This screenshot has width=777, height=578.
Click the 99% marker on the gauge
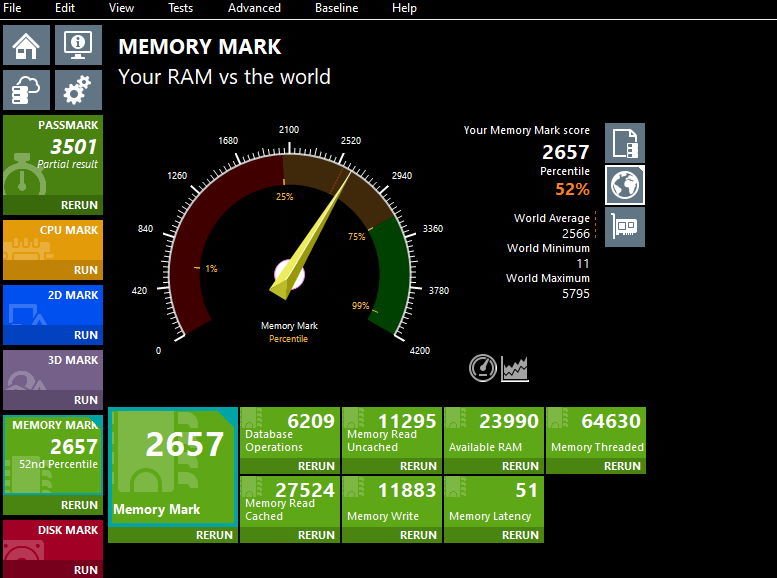point(360,306)
